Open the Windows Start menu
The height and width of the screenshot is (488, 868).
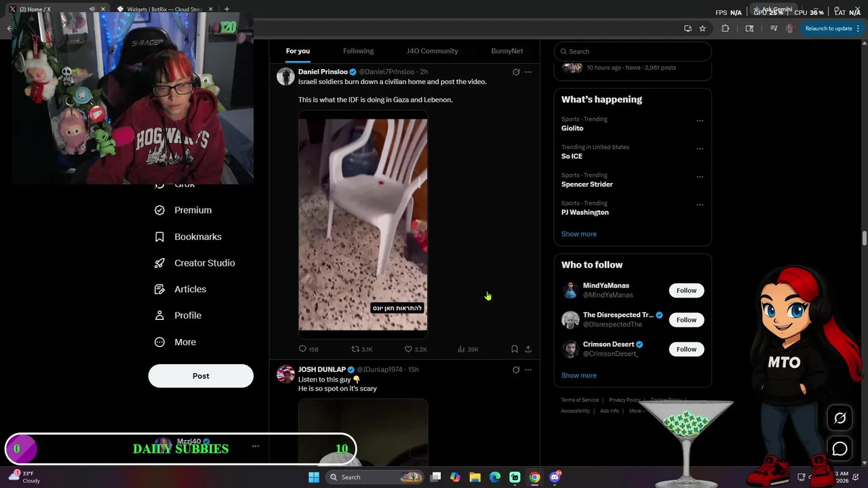(313, 477)
